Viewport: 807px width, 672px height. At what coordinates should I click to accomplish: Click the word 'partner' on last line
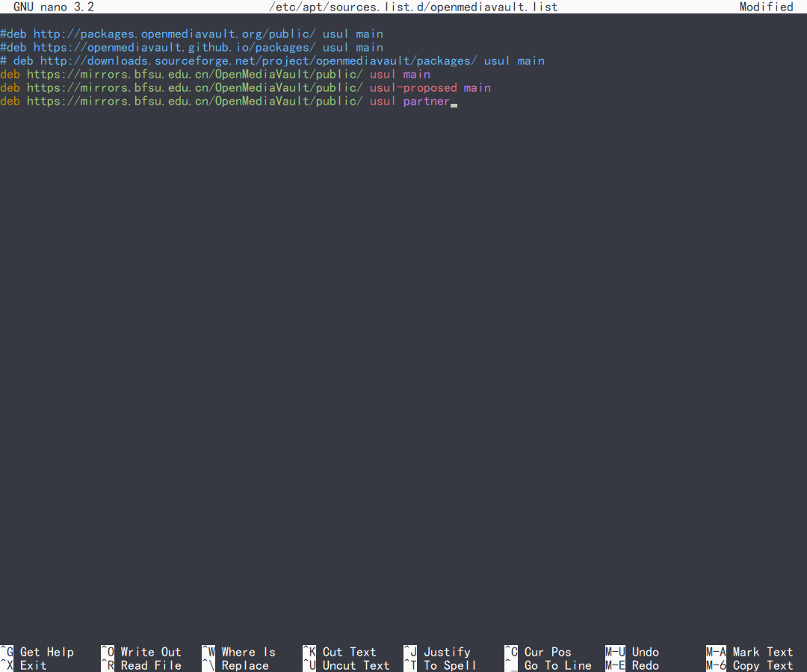[x=427, y=102]
